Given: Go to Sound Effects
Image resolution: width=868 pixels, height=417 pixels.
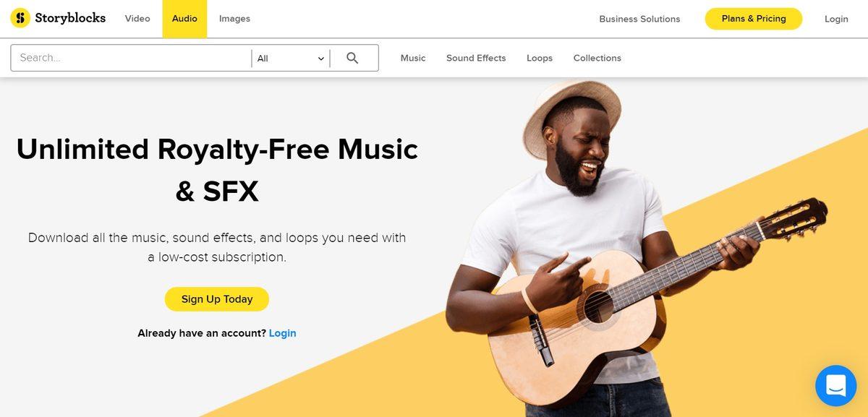Looking at the screenshot, I should coord(476,58).
